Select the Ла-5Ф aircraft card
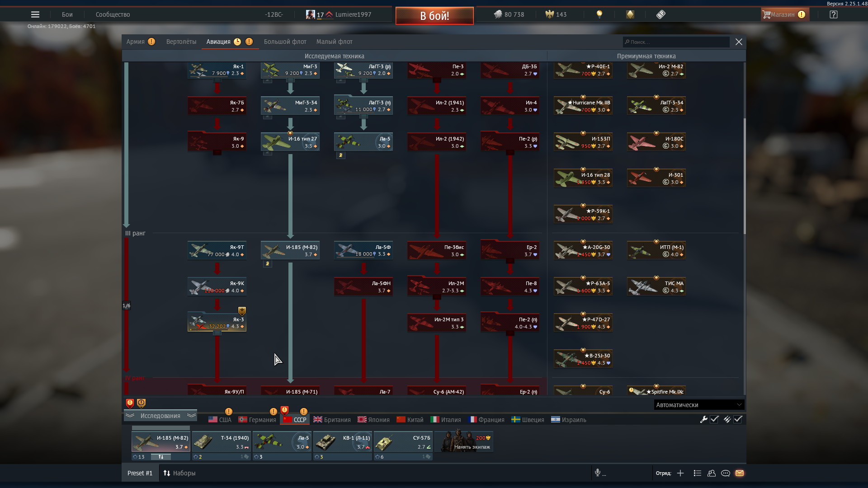This screenshot has height=488, width=868. pyautogui.click(x=363, y=250)
